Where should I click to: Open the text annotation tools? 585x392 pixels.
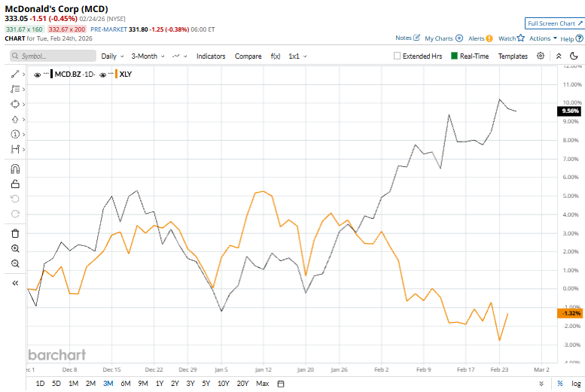(x=15, y=89)
